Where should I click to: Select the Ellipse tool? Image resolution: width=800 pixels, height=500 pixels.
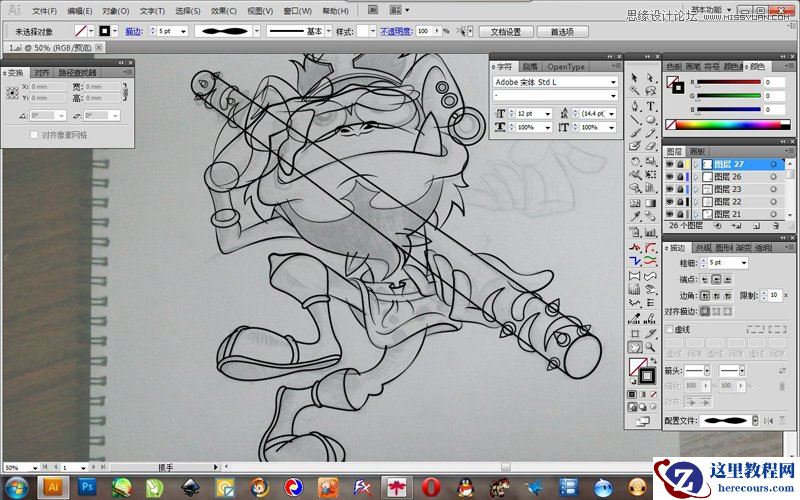pos(651,120)
